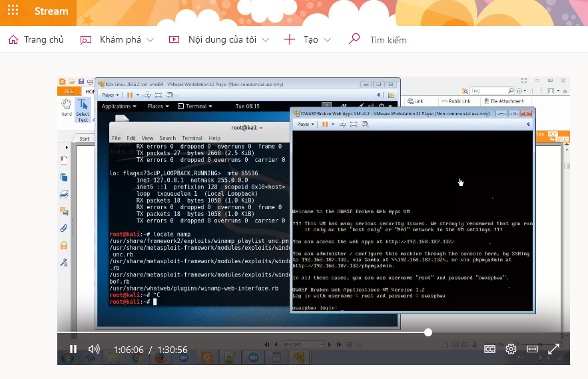588x379 pixels.
Task: Expand the Nội dung của tôi menu
Action: 219,39
